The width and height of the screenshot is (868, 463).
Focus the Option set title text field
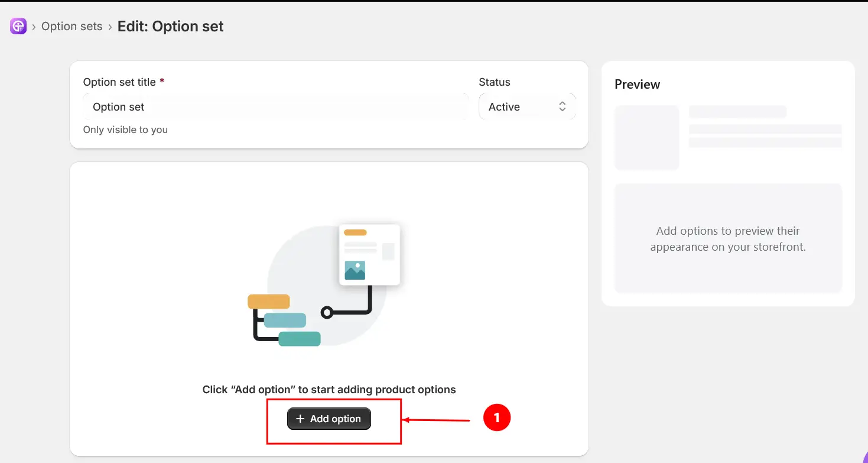(x=276, y=107)
